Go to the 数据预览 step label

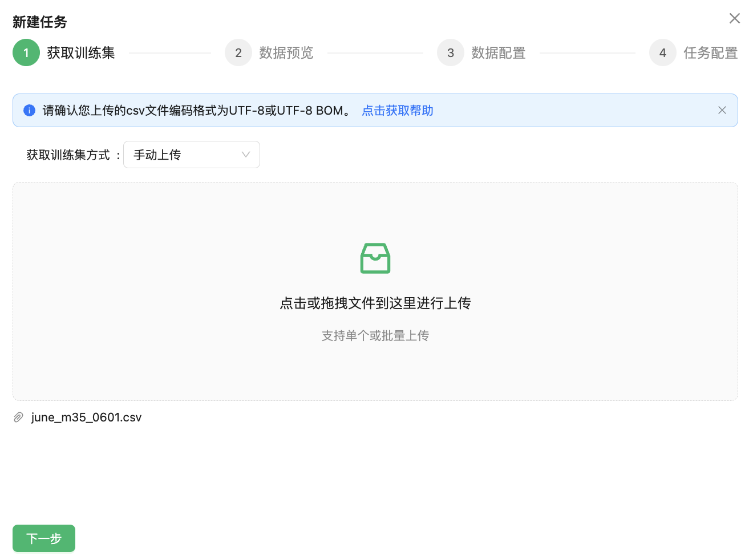click(x=286, y=53)
